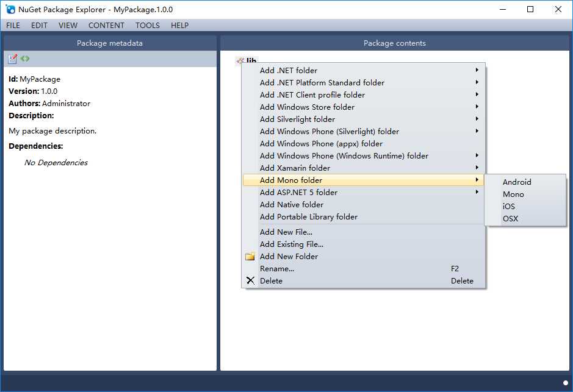Open the VIEW menu
Viewport: 573px width, 392px height.
(68, 25)
